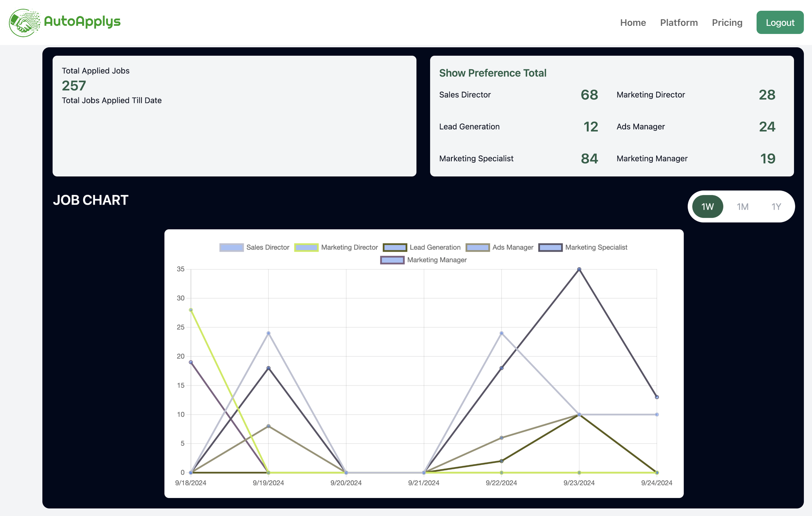Viewport: 812px width, 516px height.
Task: Toggle Marketing Specialist legend item
Action: pyautogui.click(x=550, y=247)
